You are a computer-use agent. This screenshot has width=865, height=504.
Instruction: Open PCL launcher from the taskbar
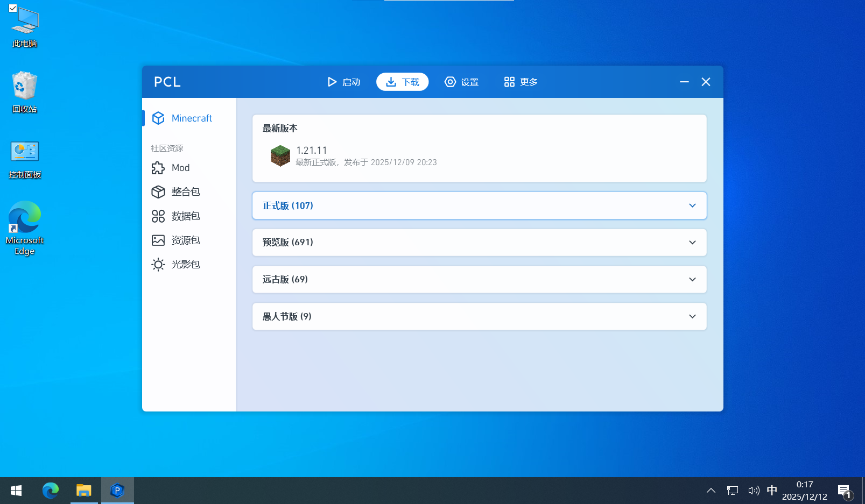(117, 491)
